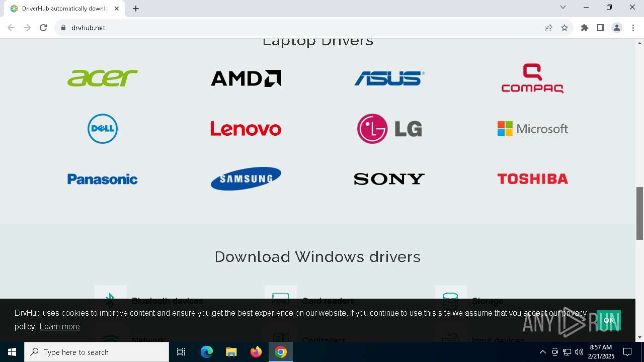Screen dimensions: 644x362
Task: Click taskbar search box
Action: tap(97, 352)
